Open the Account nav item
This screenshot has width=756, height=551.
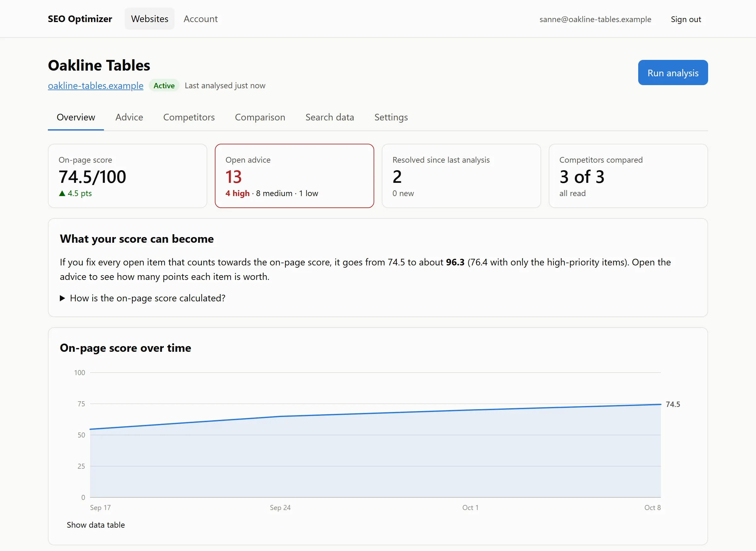tap(200, 19)
